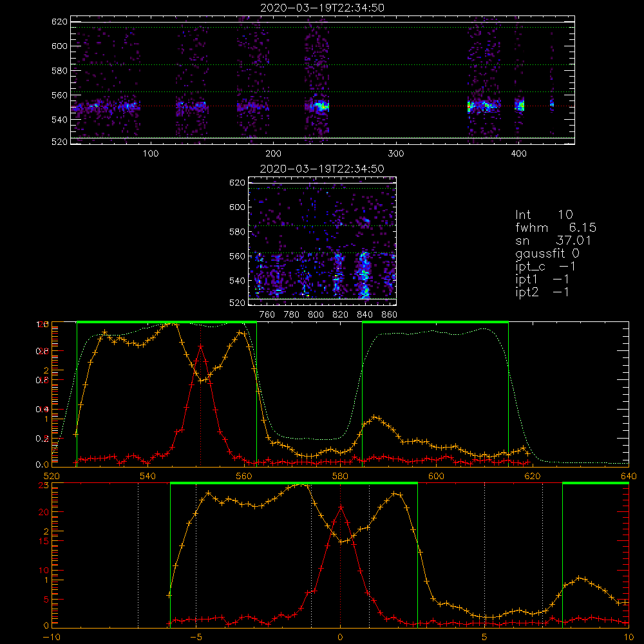
Task: Select the 'ipt_c -1' readout text
Action: (545, 267)
